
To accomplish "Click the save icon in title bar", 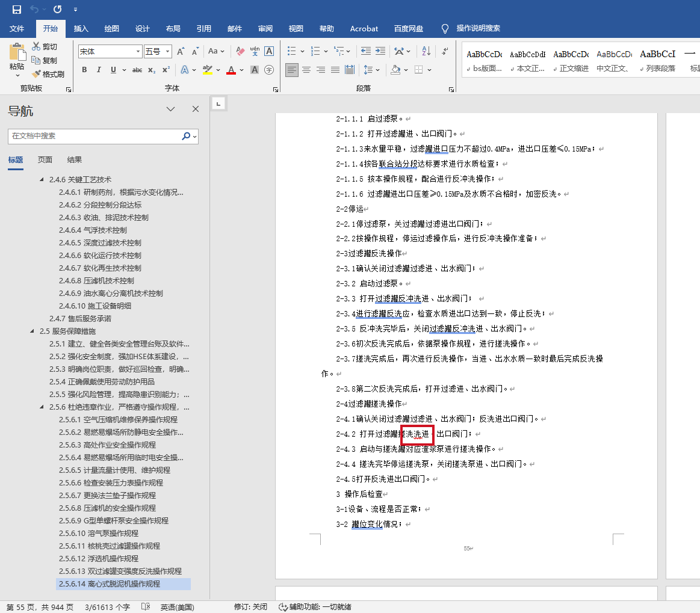I will 17,10.
